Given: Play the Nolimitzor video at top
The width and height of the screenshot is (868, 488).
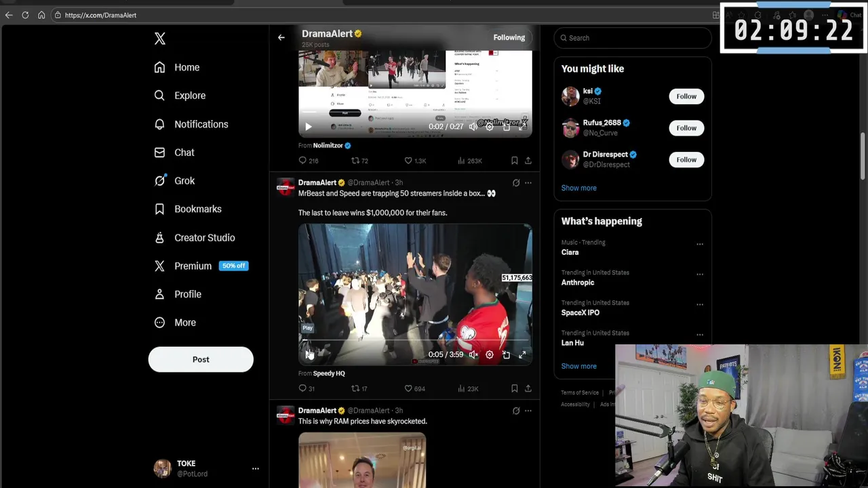Looking at the screenshot, I should [x=309, y=127].
